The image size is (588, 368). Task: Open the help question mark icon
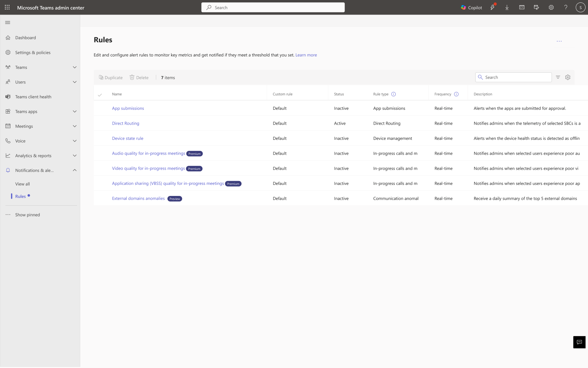coord(566,7)
